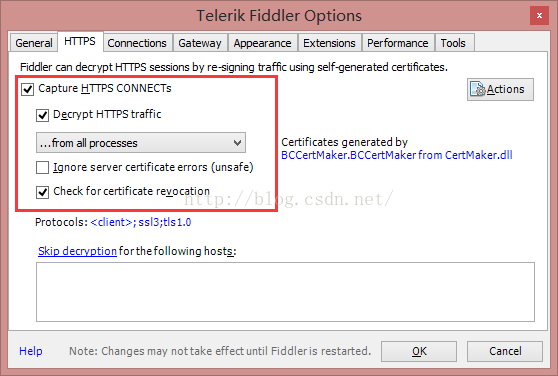The image size is (558, 376).
Task: Toggle Decrypt HTTPS traffic checkbox
Action: [42, 115]
